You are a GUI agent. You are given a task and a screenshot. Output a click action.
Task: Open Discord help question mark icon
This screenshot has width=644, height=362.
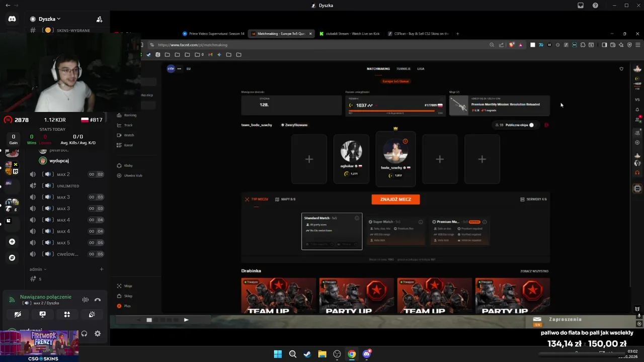tap(596, 6)
